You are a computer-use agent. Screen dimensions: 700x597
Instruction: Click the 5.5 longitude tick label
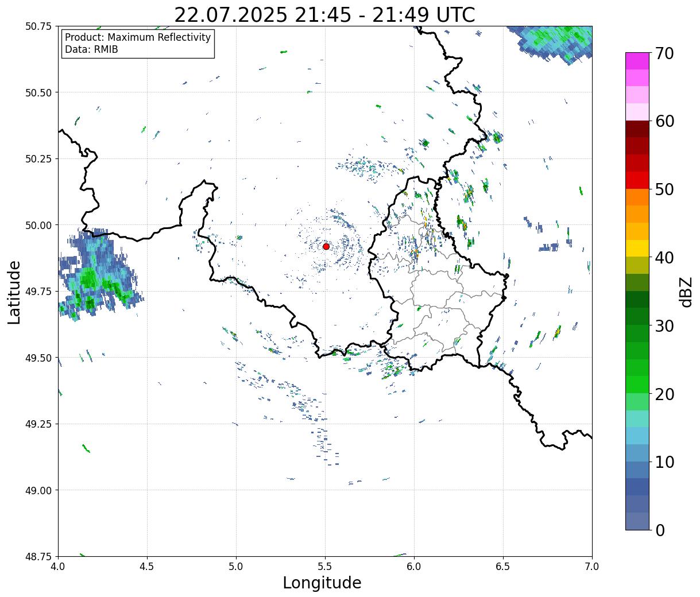pos(325,567)
